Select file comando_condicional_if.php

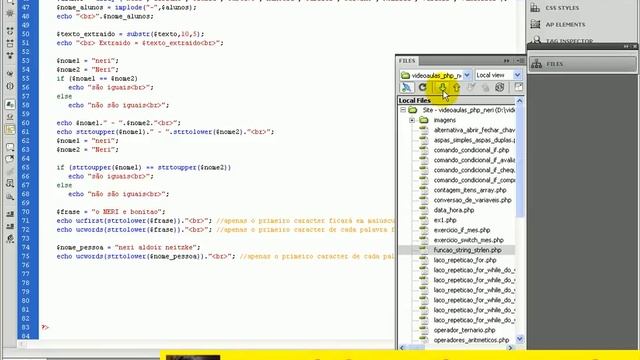coord(471,150)
